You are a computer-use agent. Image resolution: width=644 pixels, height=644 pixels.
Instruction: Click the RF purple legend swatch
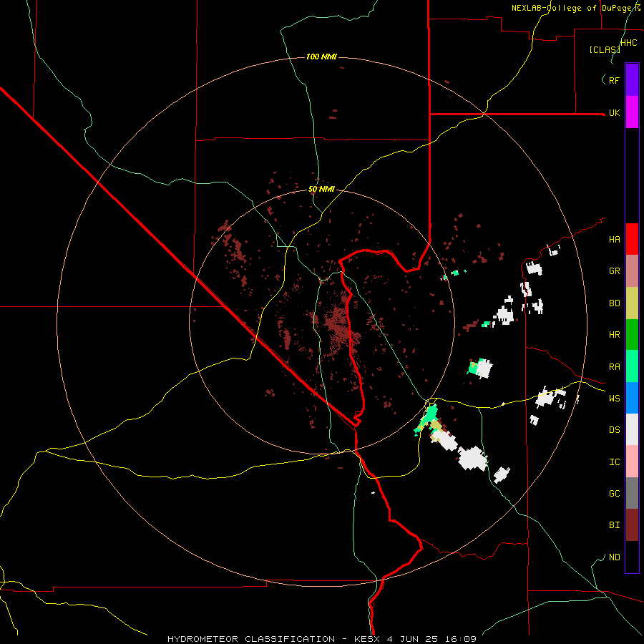pos(632,80)
